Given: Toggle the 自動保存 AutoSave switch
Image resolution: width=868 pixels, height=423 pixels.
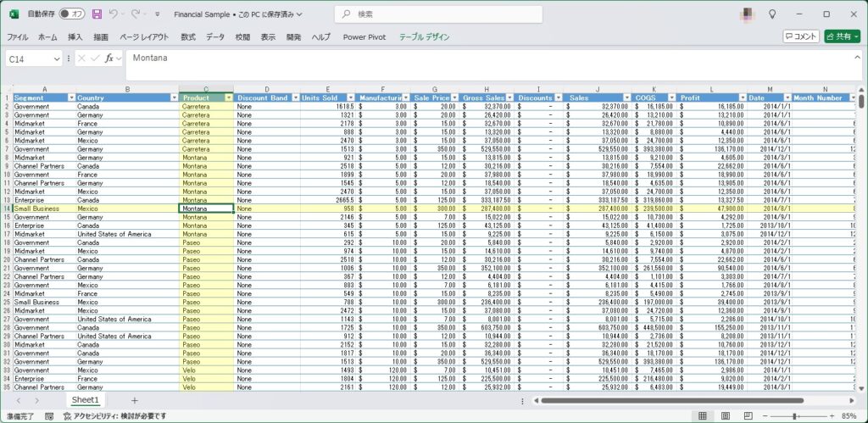Looking at the screenshot, I should (75, 14).
